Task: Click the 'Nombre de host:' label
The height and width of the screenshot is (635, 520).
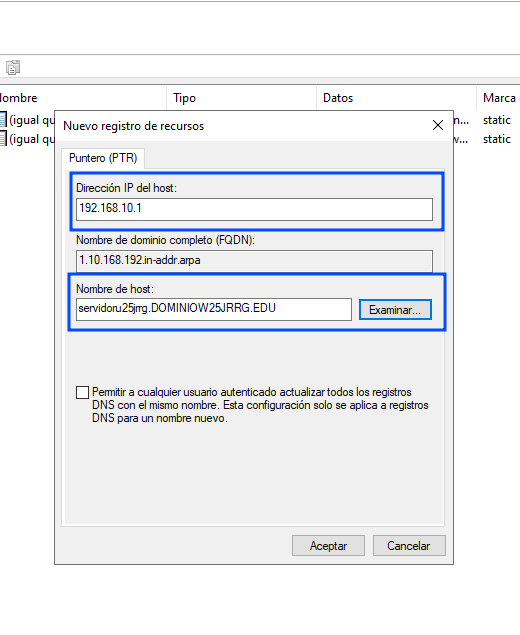Action: (115, 289)
